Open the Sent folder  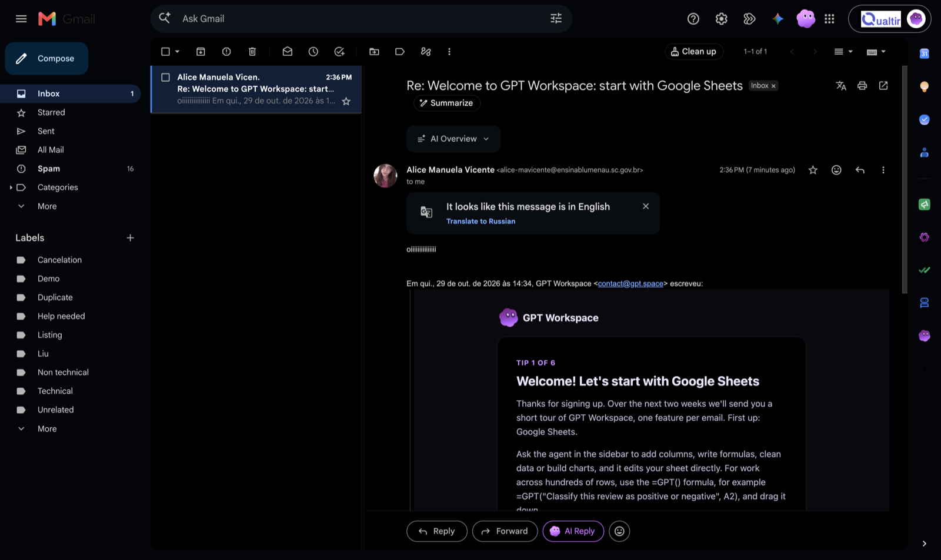click(x=71, y=131)
